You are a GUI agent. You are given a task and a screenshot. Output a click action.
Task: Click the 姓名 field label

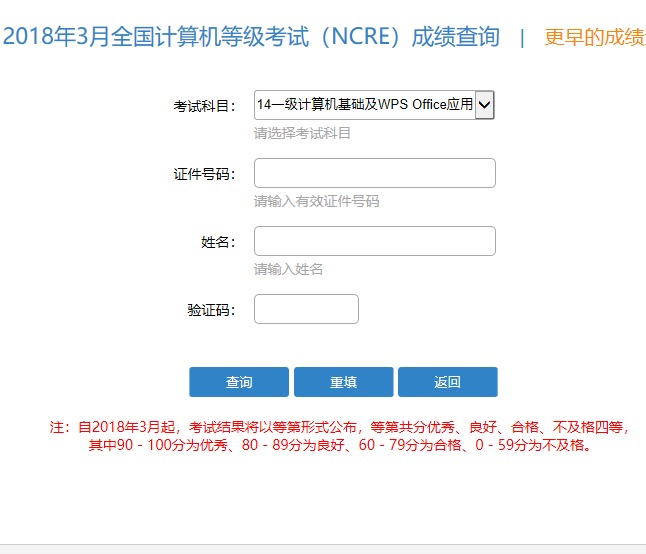[217, 242]
